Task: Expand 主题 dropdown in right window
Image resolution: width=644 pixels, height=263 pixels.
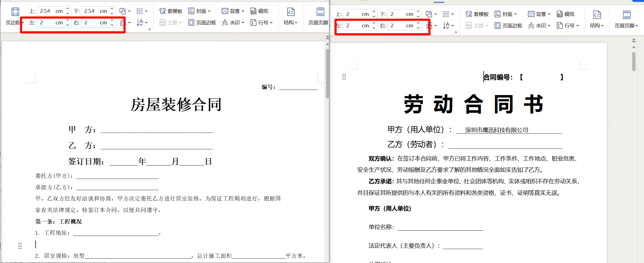Action: (487, 26)
